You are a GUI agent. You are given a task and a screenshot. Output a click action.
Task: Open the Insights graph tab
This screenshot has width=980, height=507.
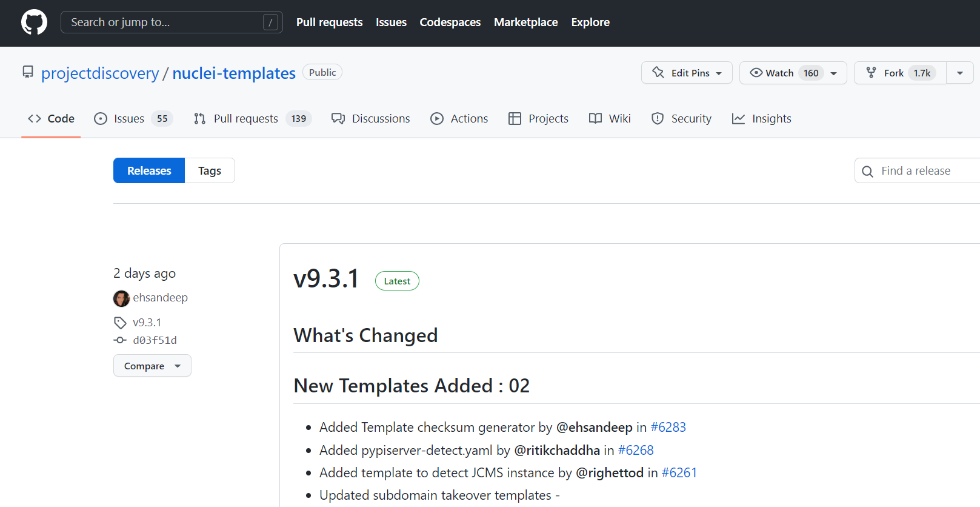(761, 119)
